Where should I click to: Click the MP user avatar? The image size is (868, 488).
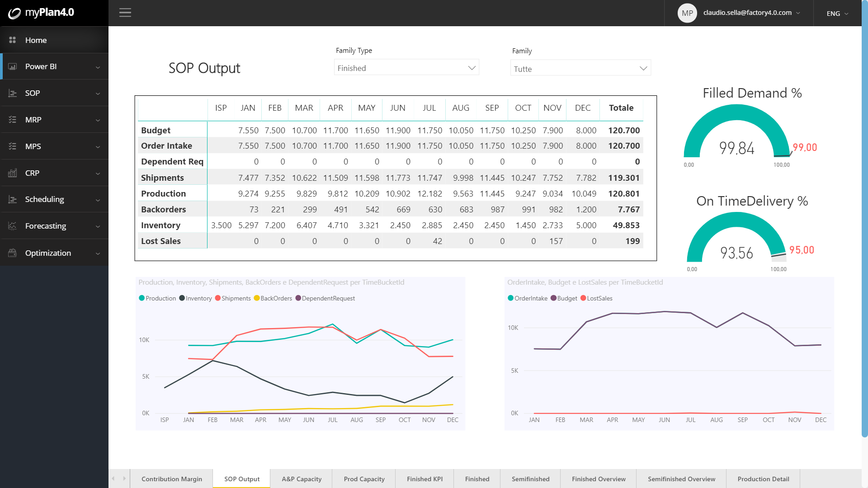[687, 13]
